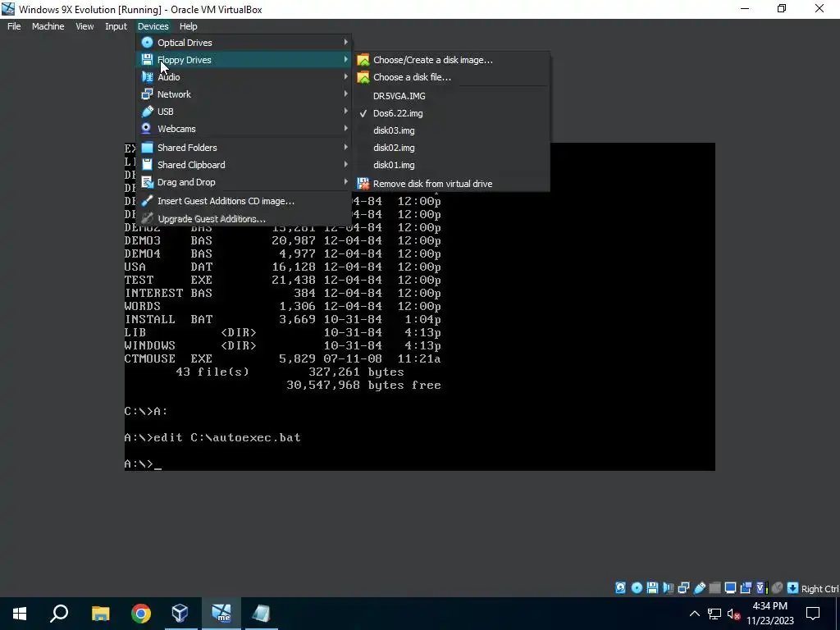
Task: Click the CPU virtualization status icon
Action: 761,588
